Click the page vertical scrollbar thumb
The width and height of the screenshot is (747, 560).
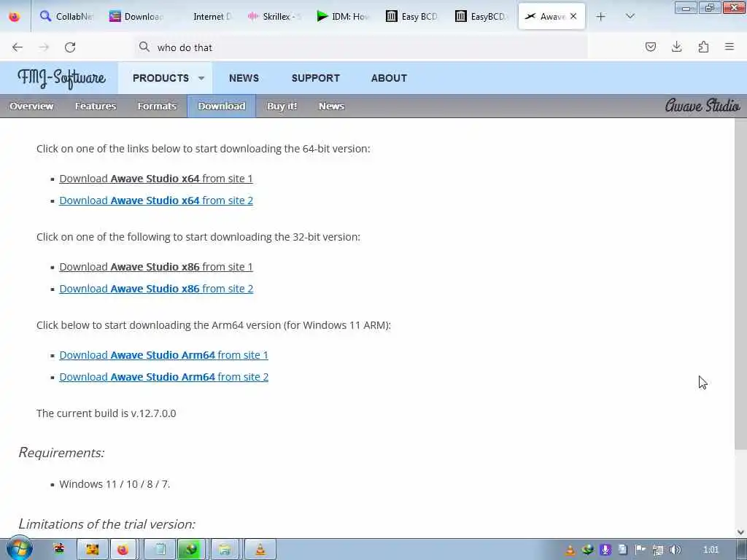click(740, 284)
